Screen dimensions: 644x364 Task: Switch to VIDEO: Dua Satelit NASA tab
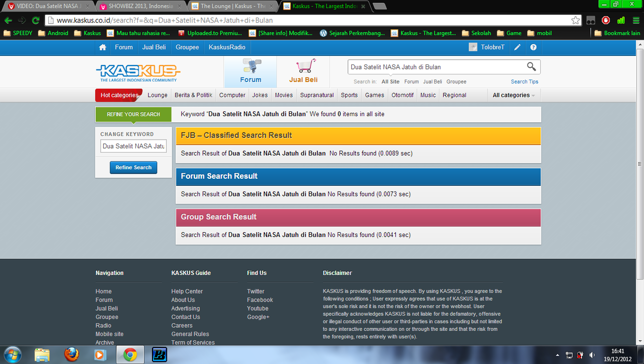click(49, 7)
